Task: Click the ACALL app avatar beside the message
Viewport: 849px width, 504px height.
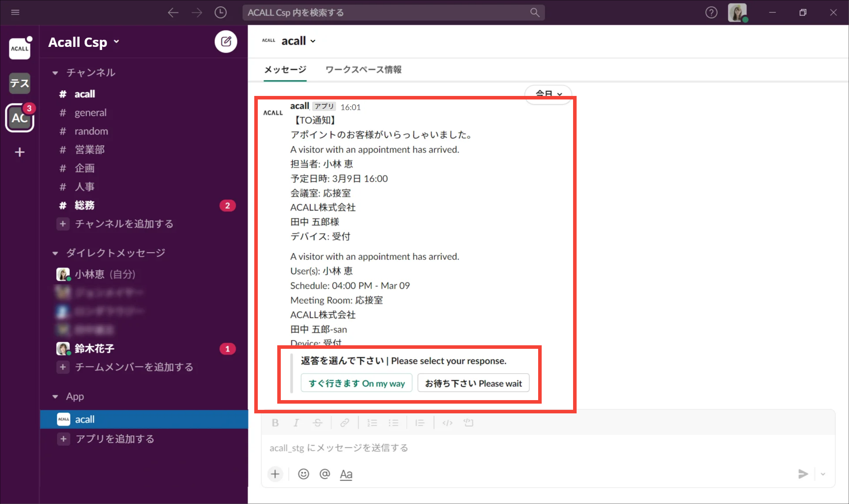Action: point(273,113)
